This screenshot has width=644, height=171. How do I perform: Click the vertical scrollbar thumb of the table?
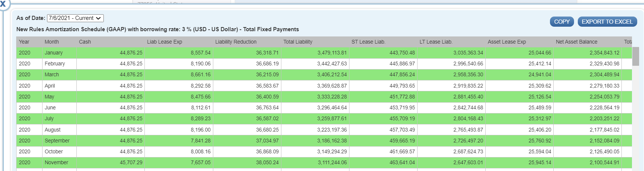pos(636,56)
